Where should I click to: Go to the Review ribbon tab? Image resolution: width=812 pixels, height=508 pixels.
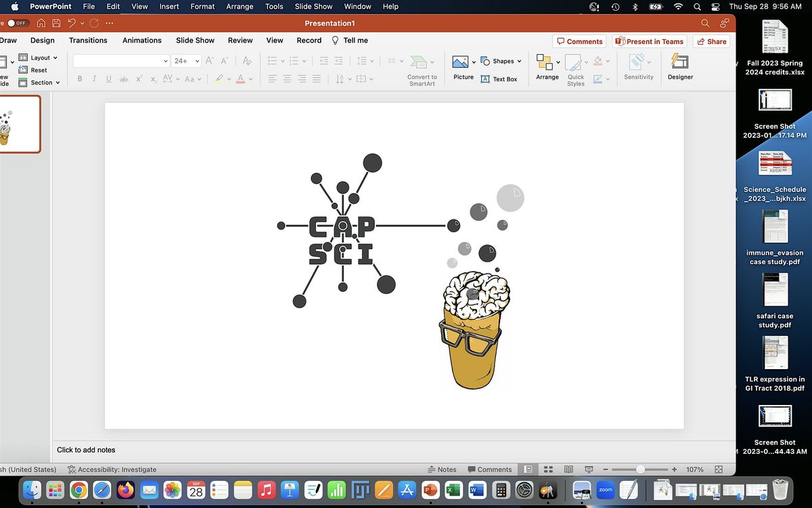(240, 41)
